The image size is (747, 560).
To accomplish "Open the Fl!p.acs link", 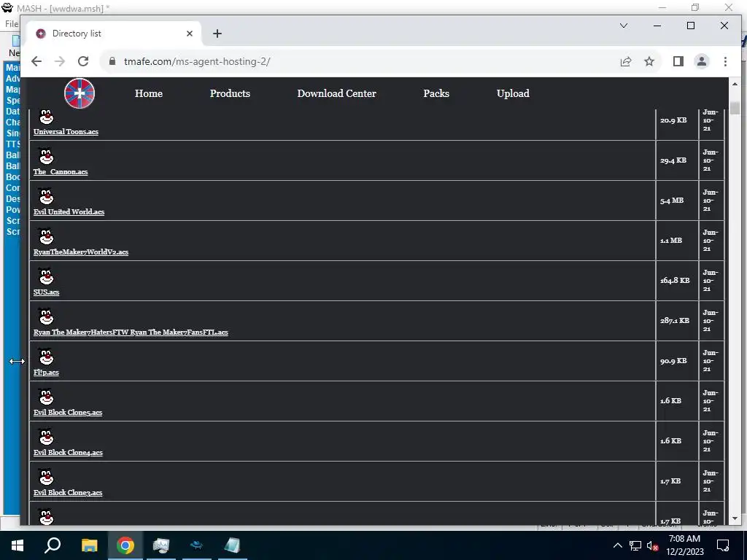I will [x=46, y=373].
